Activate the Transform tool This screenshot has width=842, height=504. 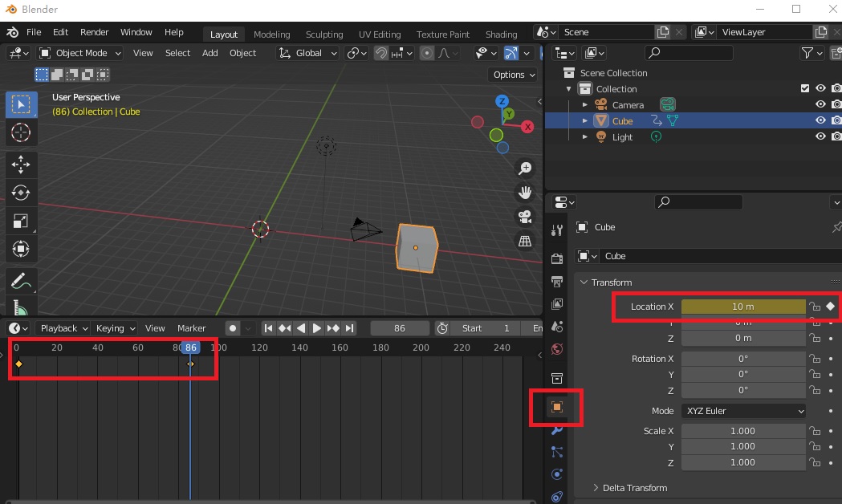coord(21,249)
